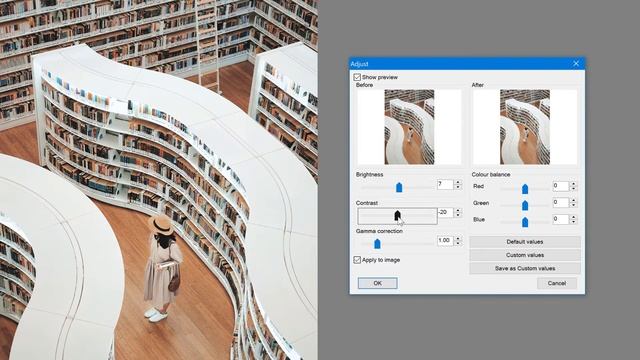Increase Contrast with the up stepper arrow
Screen dimensions: 640x360
click(x=458, y=210)
